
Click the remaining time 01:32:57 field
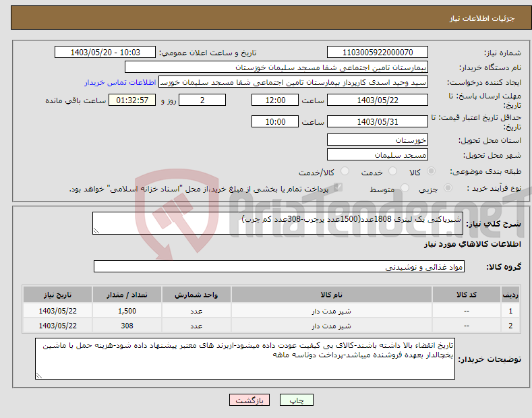pos(132,100)
